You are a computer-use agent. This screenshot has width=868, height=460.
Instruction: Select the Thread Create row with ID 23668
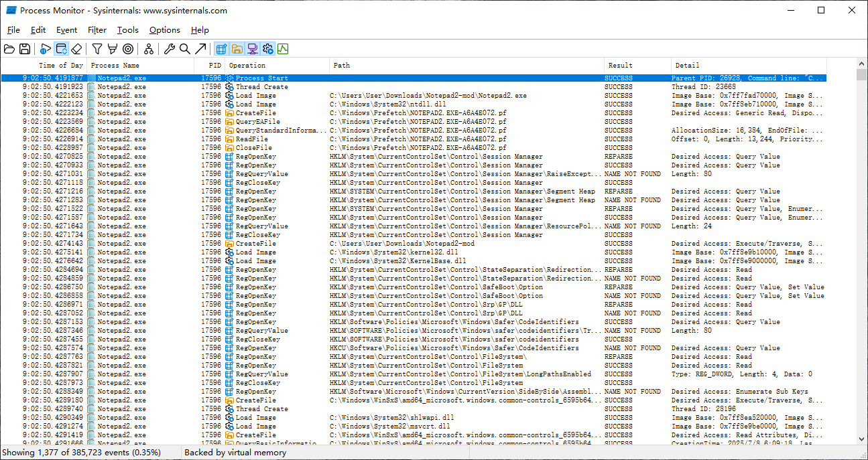click(414, 87)
